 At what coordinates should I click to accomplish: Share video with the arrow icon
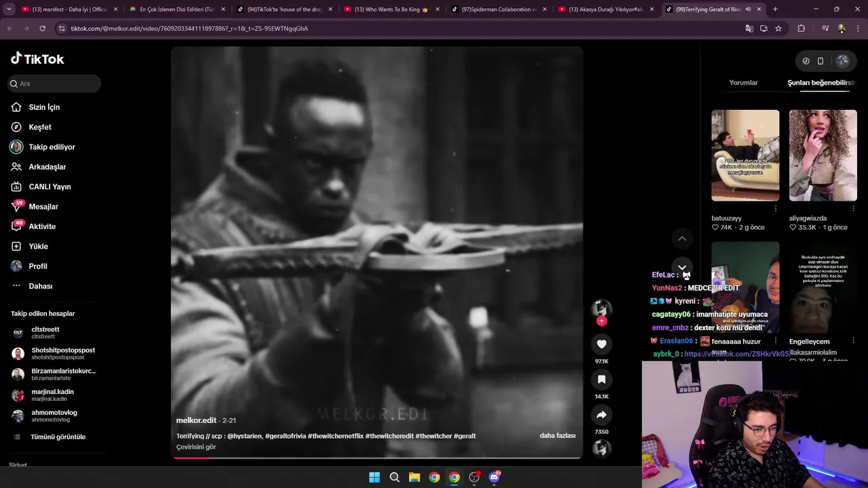(x=601, y=415)
